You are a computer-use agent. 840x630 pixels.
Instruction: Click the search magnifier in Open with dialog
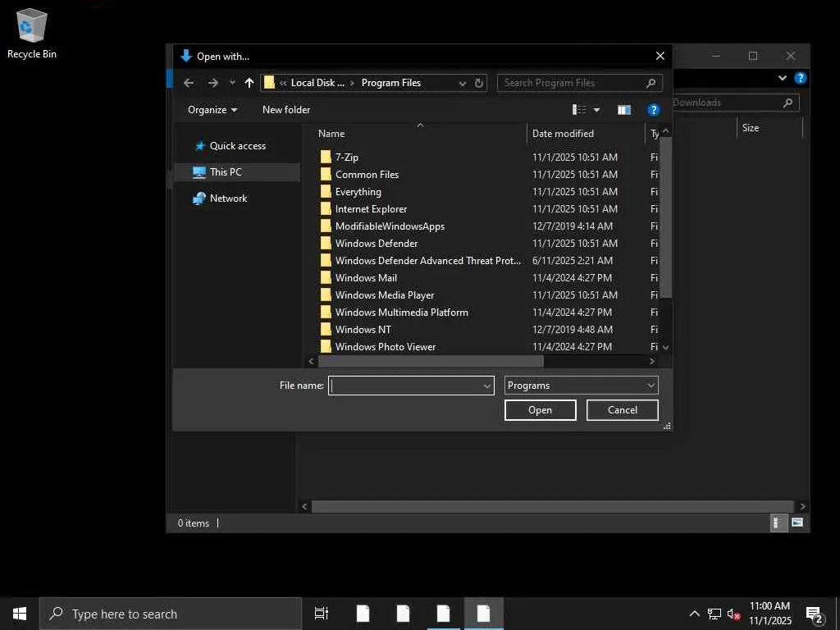point(651,83)
